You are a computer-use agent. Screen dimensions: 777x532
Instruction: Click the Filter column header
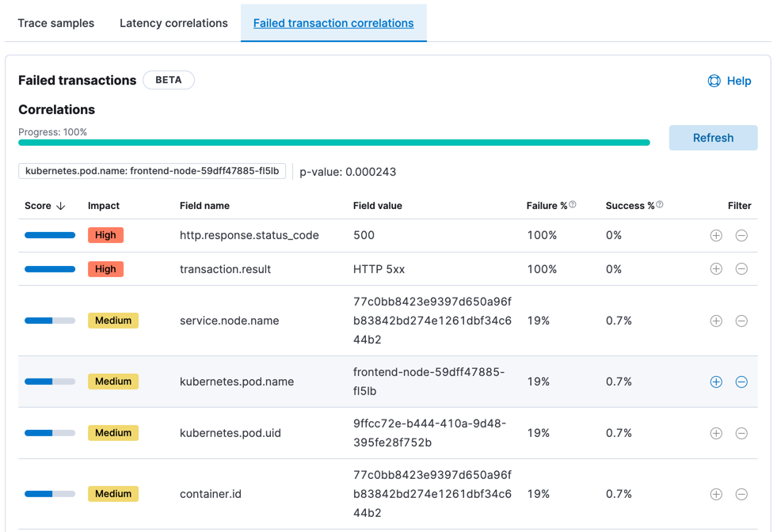coord(739,206)
